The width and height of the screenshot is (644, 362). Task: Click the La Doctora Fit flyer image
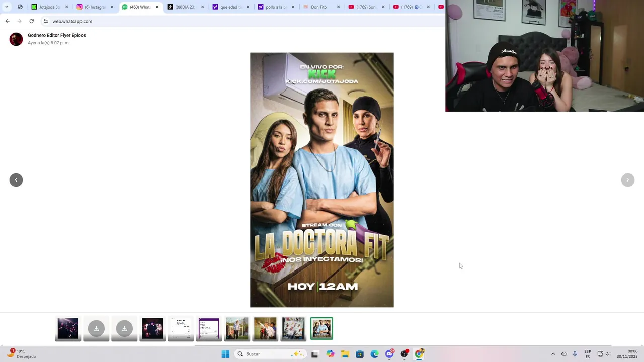(322, 180)
